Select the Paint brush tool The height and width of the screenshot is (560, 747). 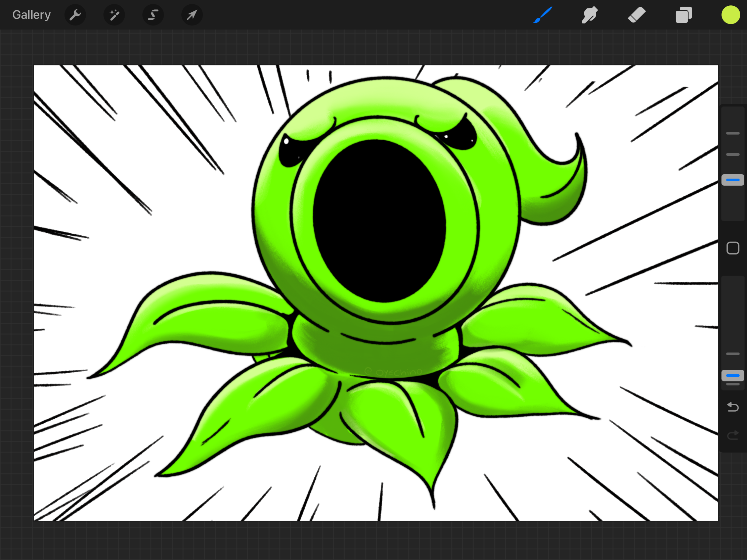coord(543,15)
